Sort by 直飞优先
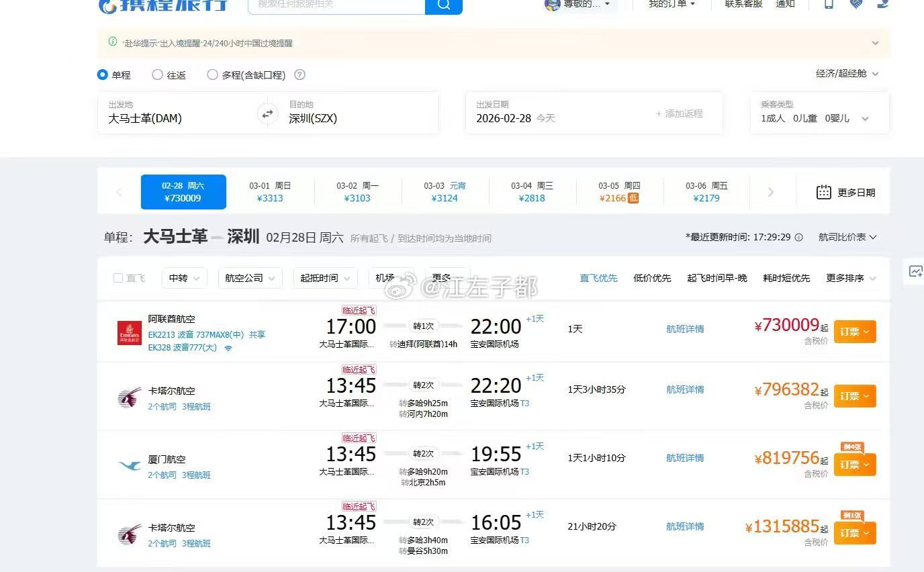Screen dimensions: 924x572 pyautogui.click(x=598, y=278)
